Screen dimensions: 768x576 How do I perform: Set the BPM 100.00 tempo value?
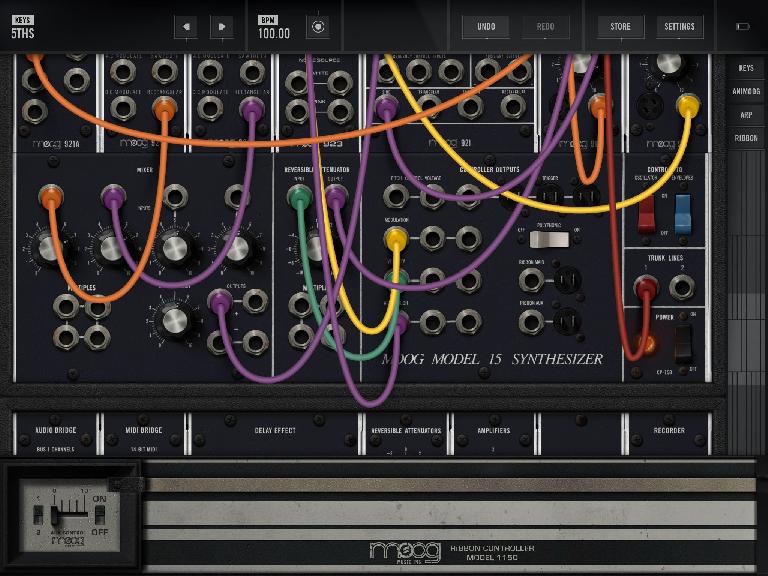(274, 33)
